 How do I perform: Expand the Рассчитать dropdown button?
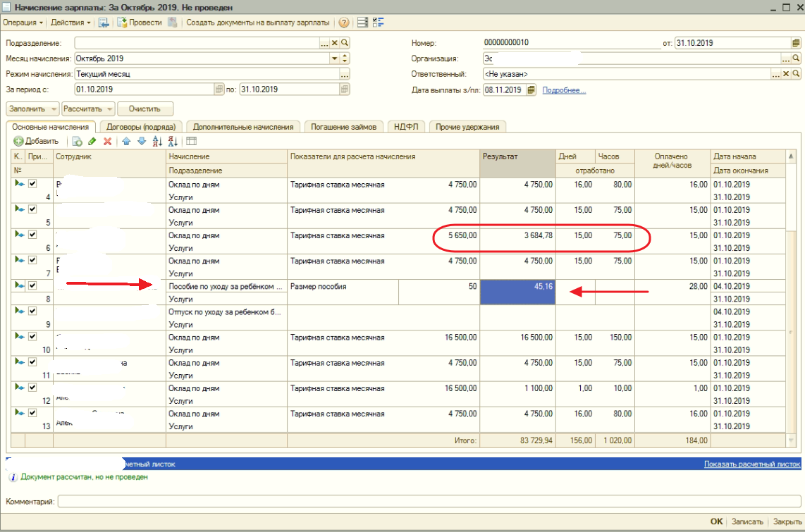point(88,109)
